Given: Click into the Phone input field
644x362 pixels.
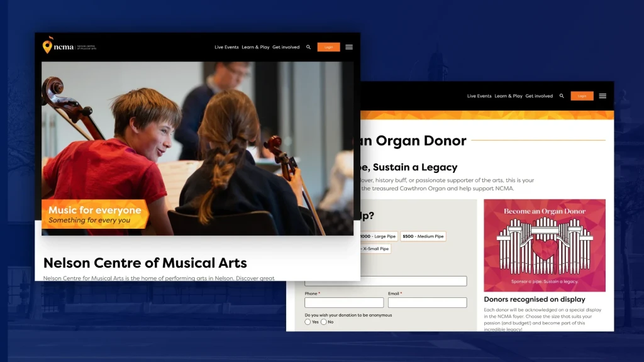Looking at the screenshot, I should [x=344, y=303].
